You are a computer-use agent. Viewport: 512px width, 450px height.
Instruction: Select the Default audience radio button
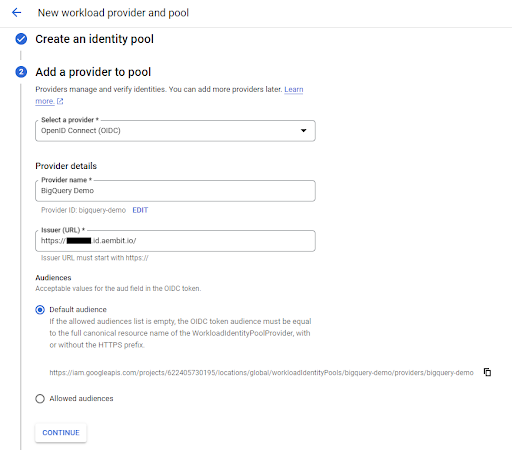(40, 310)
